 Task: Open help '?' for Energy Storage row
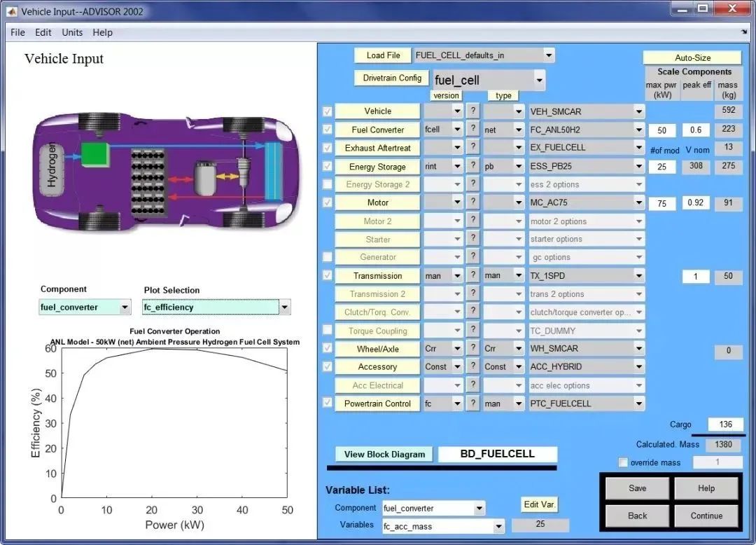(473, 165)
